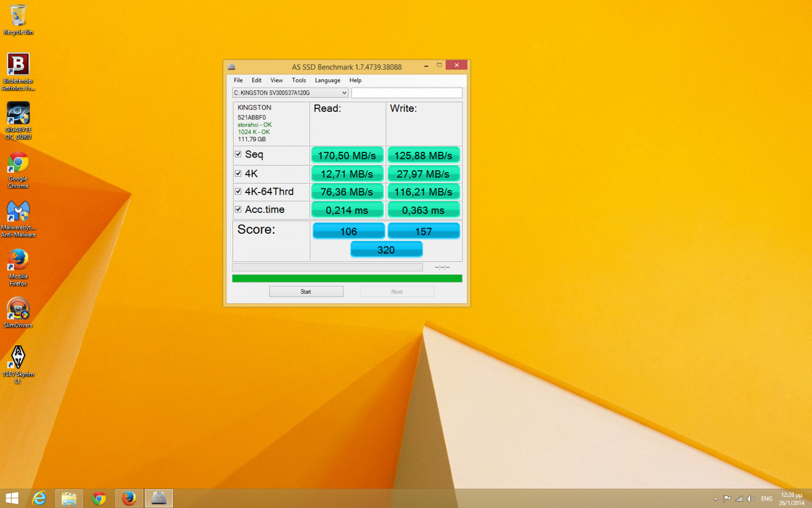Click the 4K-64Thrd read 76,36 MB/s value
The image size is (812, 508).
[x=347, y=192]
